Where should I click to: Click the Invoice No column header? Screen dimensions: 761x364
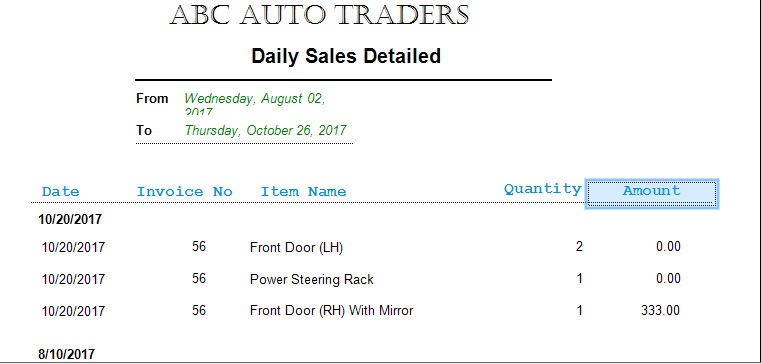[x=184, y=192]
